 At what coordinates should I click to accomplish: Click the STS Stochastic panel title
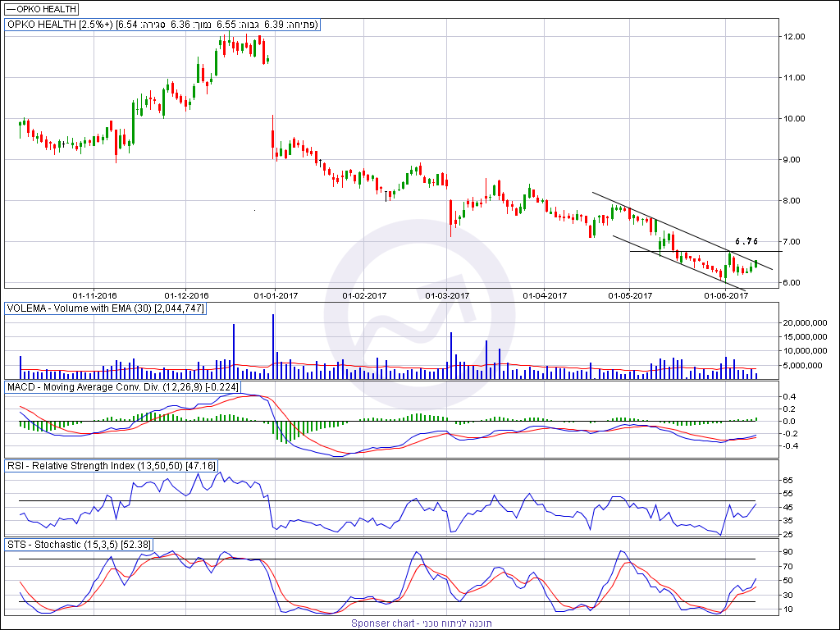click(75, 544)
